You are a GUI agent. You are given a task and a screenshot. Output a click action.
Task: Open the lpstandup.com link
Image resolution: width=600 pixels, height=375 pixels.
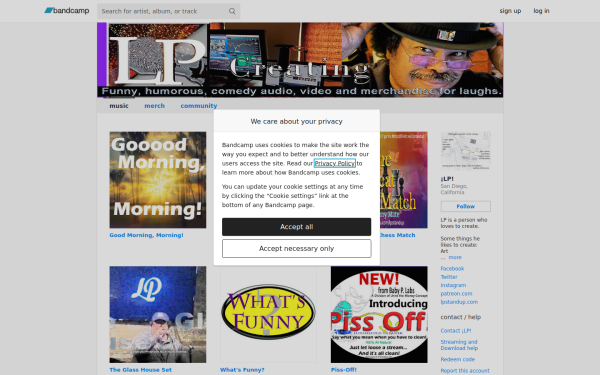tap(459, 302)
